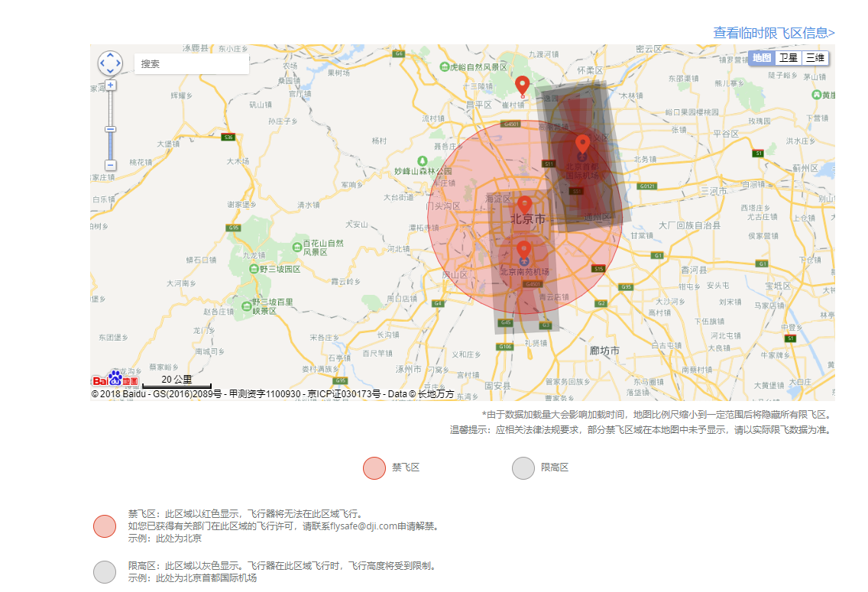The image size is (868, 592).
Task: Select the Beijing Capital Airport map pin
Action: point(582,144)
